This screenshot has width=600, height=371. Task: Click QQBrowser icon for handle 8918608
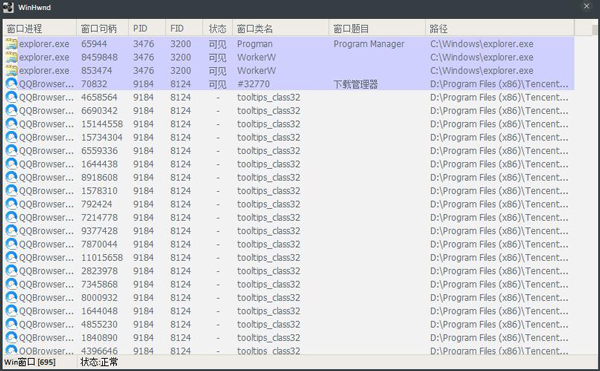click(11, 177)
